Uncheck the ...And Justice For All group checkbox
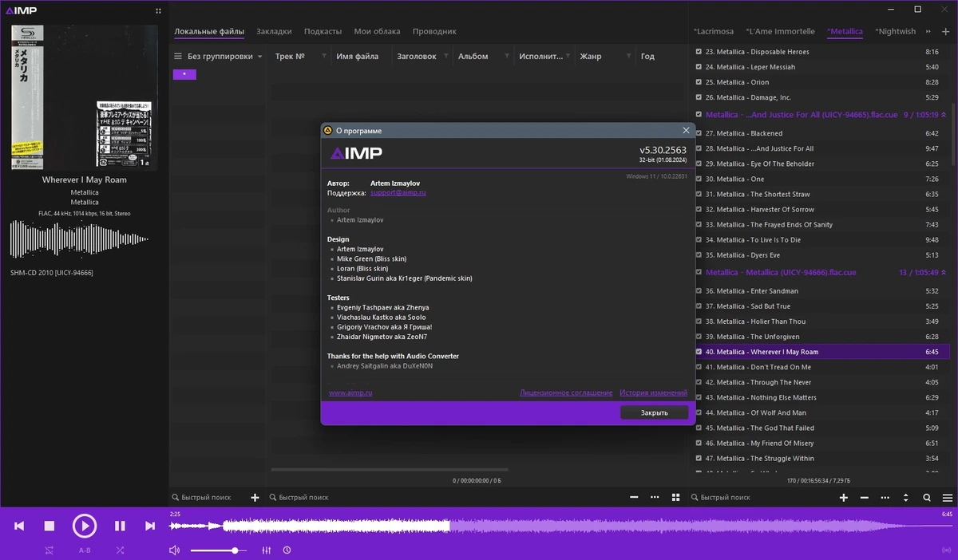The width and height of the screenshot is (958, 560). coord(699,115)
